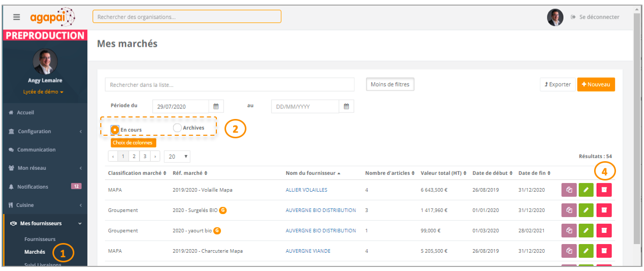Expand Cuisine sidebar menu
Image resolution: width=644 pixels, height=271 pixels.
click(x=45, y=205)
